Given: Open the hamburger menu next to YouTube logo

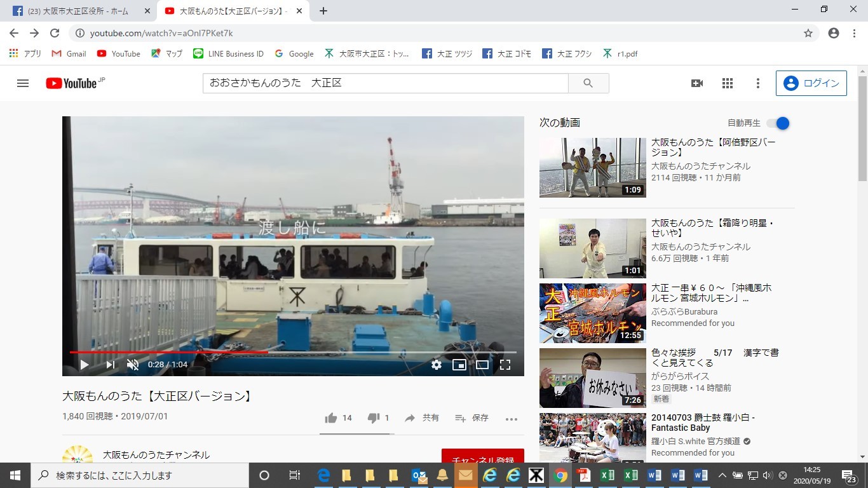Looking at the screenshot, I should (x=23, y=83).
